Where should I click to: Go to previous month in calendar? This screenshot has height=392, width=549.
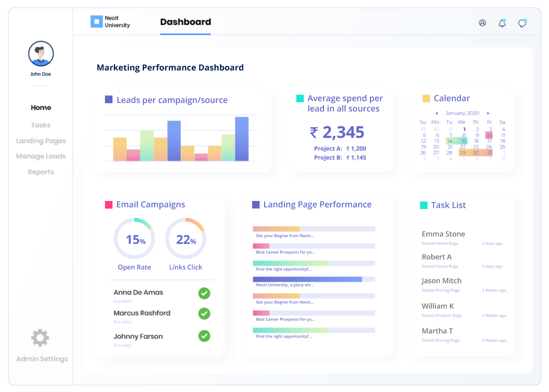tap(436, 113)
